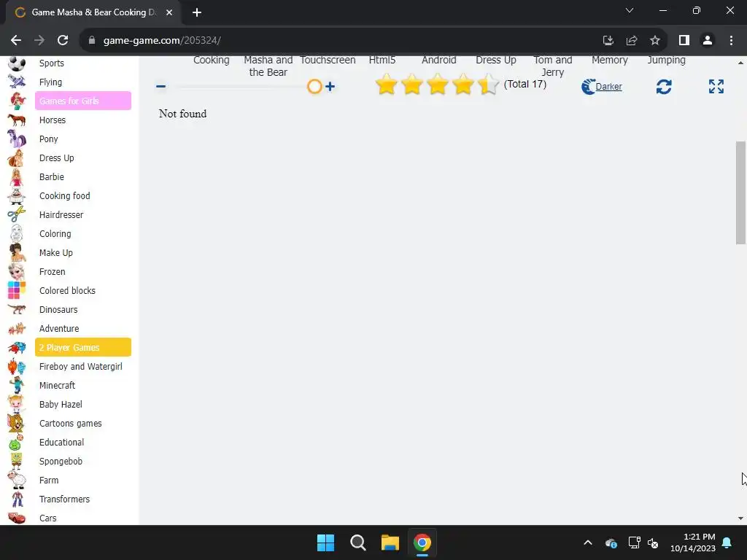Image resolution: width=747 pixels, height=560 pixels.
Task: Click the Minecraft character icon
Action: [17, 385]
